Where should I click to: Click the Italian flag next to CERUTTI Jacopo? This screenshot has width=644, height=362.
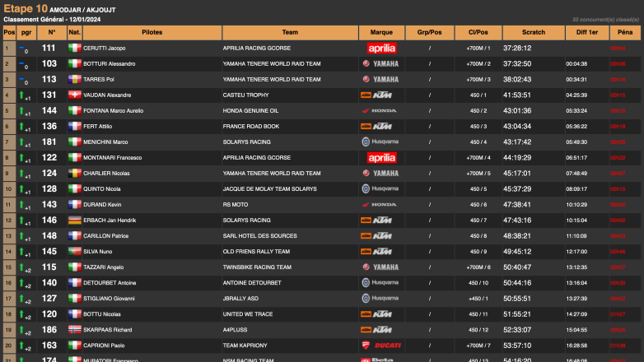click(x=75, y=48)
